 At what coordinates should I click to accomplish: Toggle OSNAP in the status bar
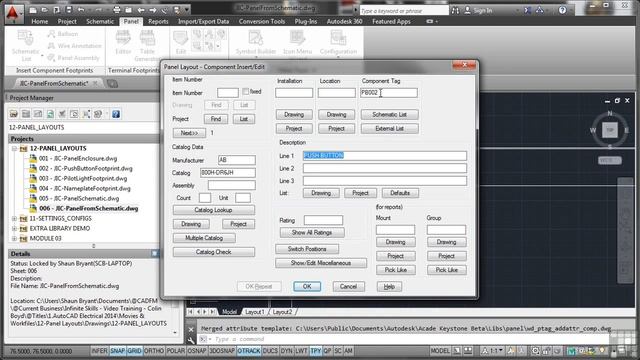(x=197, y=351)
